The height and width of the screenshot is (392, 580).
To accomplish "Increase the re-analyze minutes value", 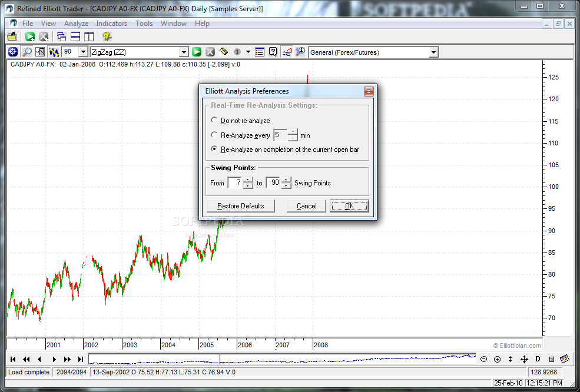I will (293, 132).
